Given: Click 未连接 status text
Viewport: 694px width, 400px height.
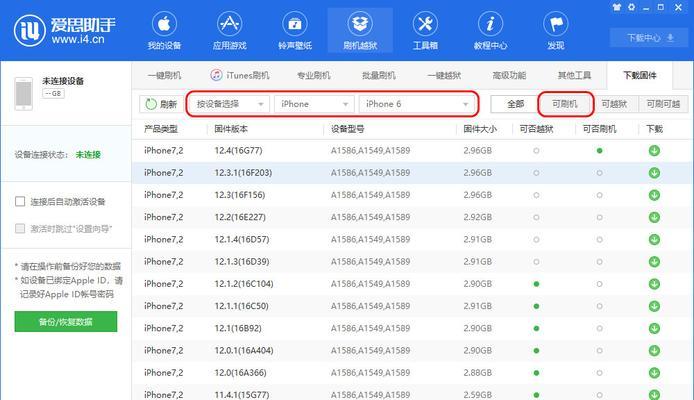Looking at the screenshot, I should tap(88, 154).
